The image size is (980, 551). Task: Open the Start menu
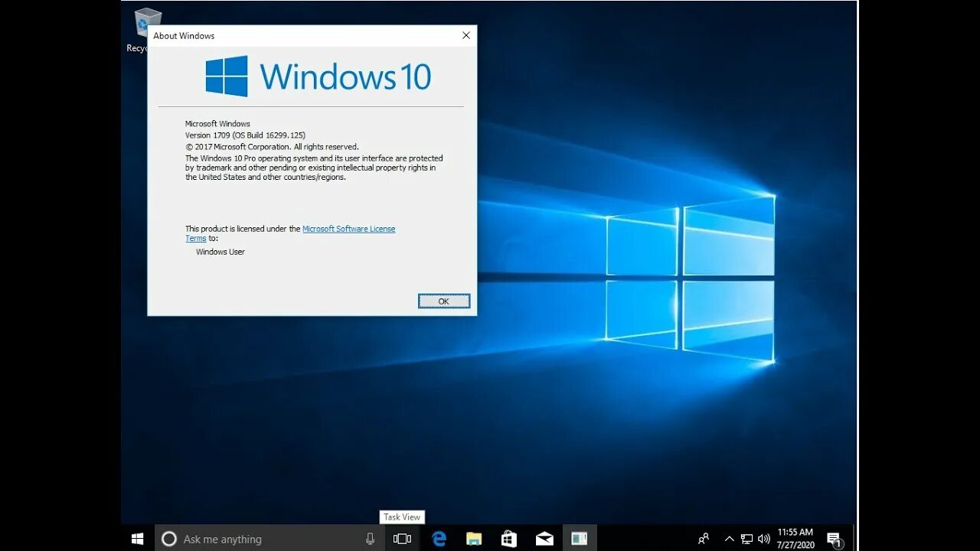click(138, 539)
